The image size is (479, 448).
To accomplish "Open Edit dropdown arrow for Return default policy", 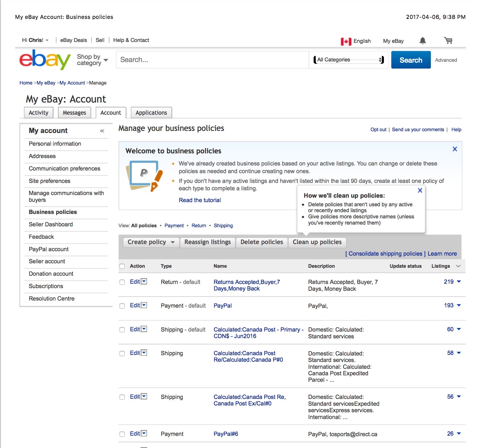I will point(144,281).
